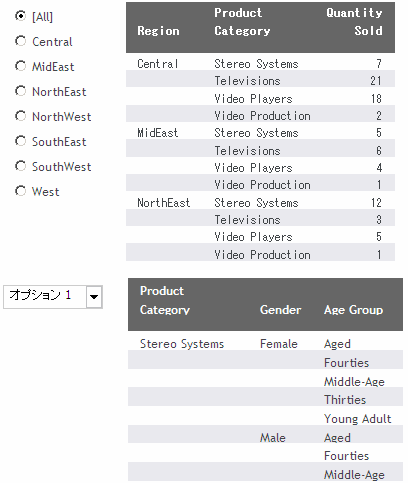This screenshot has height=483, width=408.
Task: Select the [All] radio button
Action: click(20, 16)
